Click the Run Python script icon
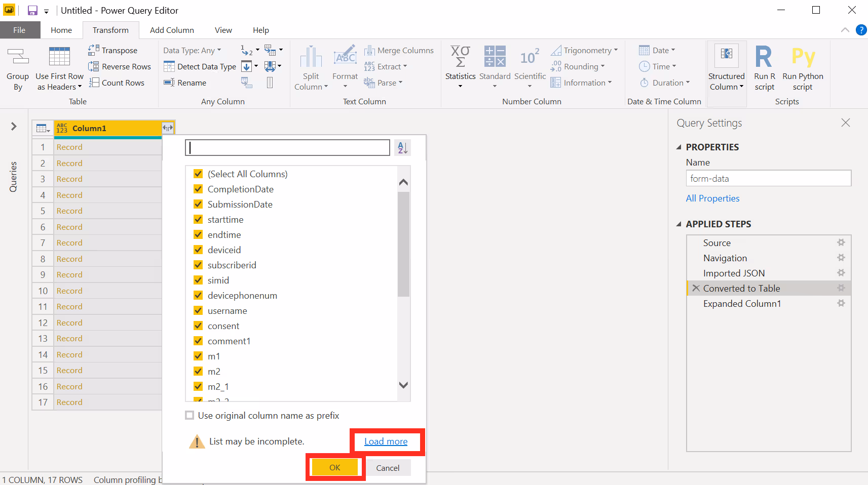 (x=803, y=57)
